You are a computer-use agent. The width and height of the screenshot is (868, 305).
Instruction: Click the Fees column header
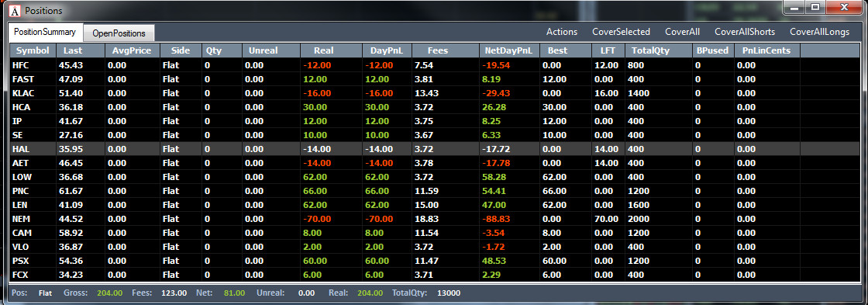tap(445, 50)
